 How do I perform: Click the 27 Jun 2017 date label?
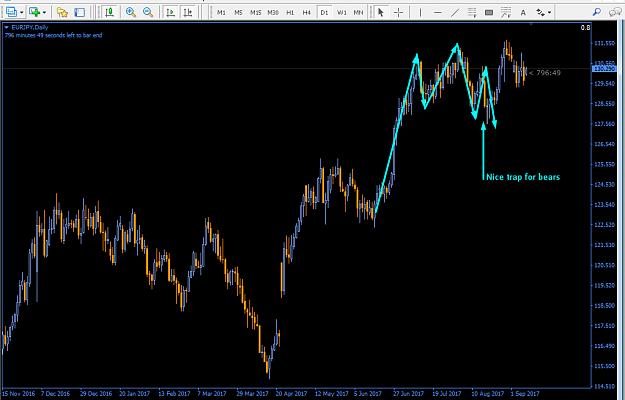pyautogui.click(x=409, y=394)
